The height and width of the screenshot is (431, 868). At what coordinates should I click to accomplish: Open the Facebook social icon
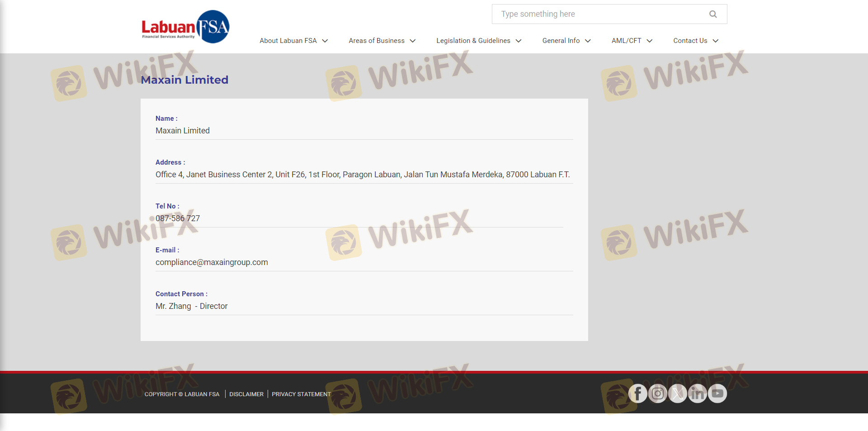[x=638, y=393]
